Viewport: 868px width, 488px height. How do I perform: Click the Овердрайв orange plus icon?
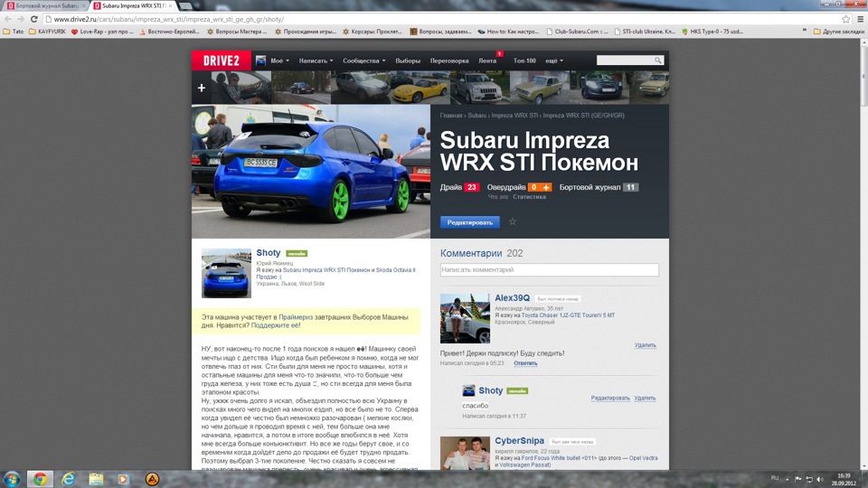[x=546, y=187]
